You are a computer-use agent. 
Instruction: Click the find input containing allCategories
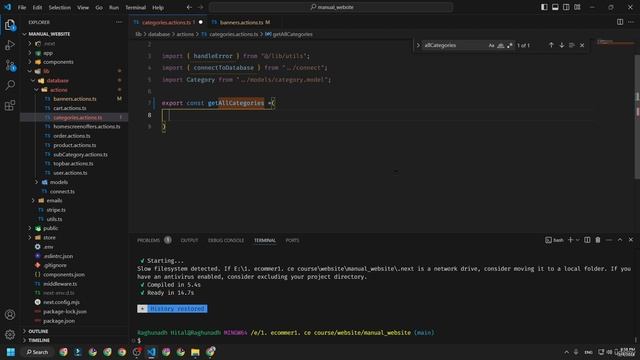click(455, 45)
